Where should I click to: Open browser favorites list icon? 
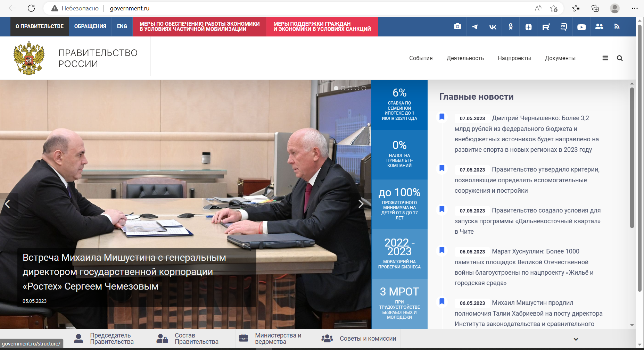[x=576, y=8]
